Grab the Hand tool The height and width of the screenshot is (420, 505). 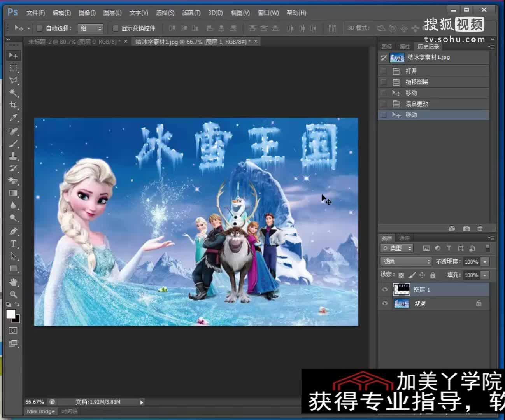pos(13,281)
